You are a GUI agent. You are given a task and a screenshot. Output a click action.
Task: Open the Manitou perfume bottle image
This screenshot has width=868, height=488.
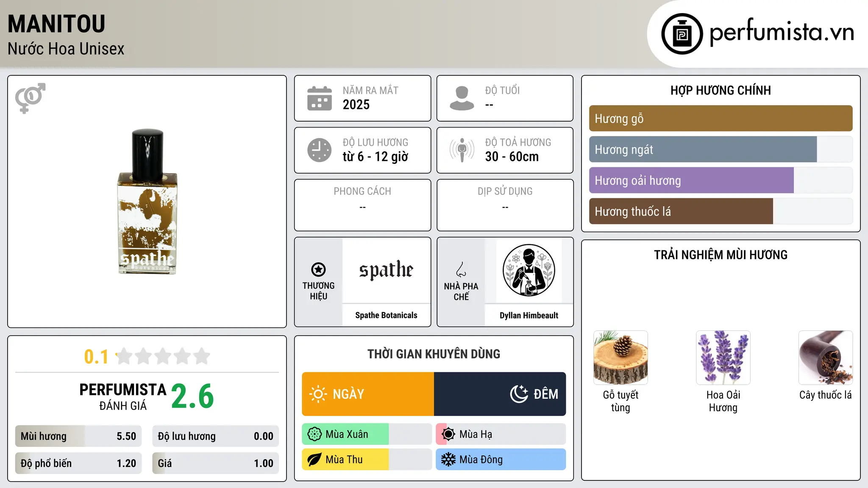147,202
